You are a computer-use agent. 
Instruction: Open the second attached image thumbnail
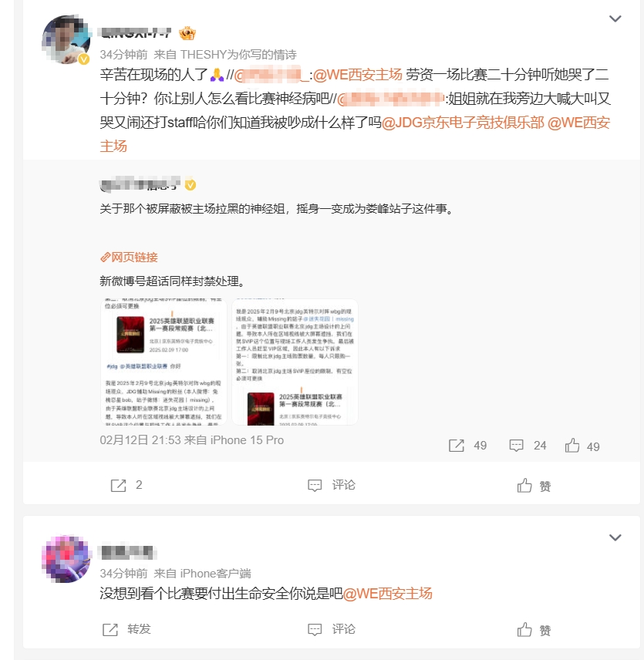click(295, 362)
